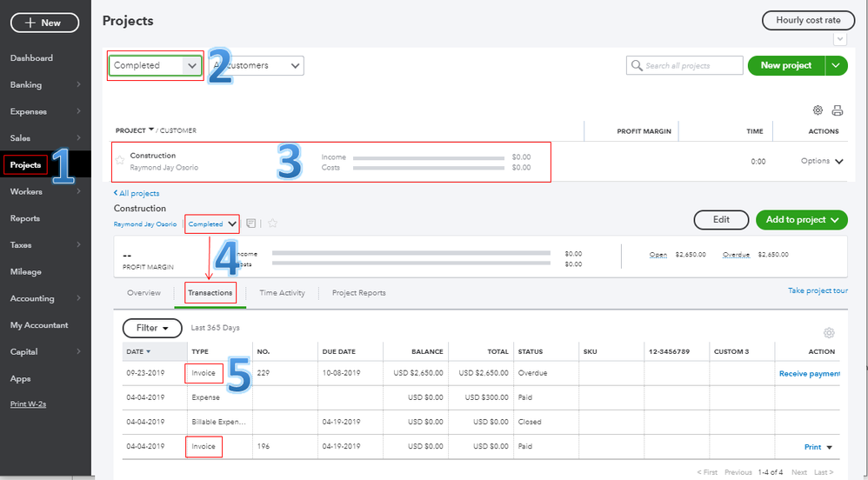Open the project notes icon beside Completed
Viewport: 868px width, 480px height.
click(250, 223)
